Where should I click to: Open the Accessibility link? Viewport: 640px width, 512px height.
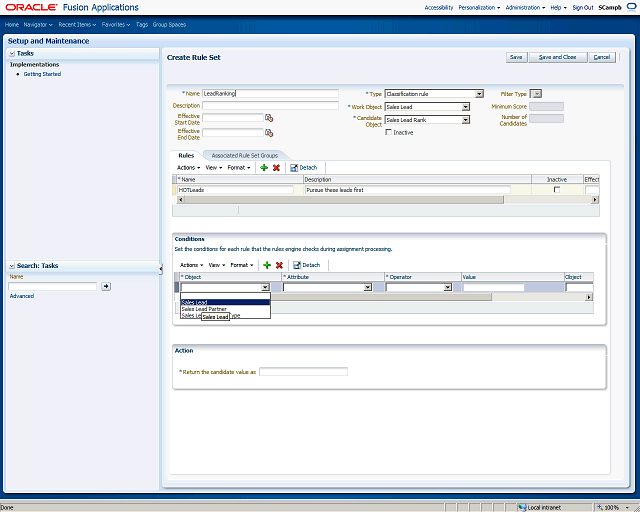pos(439,8)
